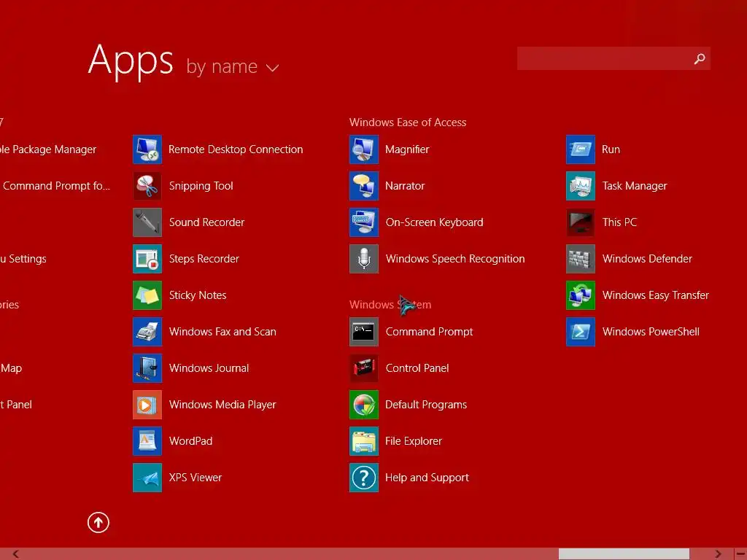747x560 pixels.
Task: Click the 'Sound Recorder' text
Action: [206, 222]
